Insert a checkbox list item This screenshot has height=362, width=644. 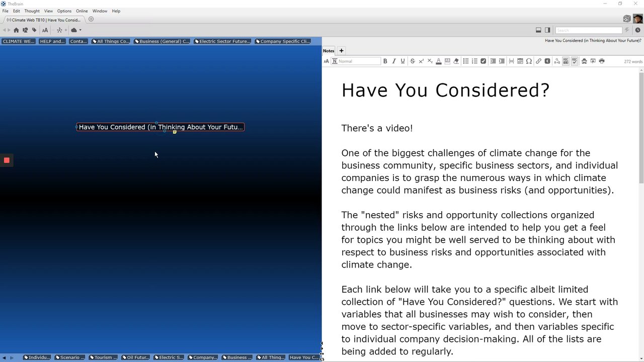(484, 61)
